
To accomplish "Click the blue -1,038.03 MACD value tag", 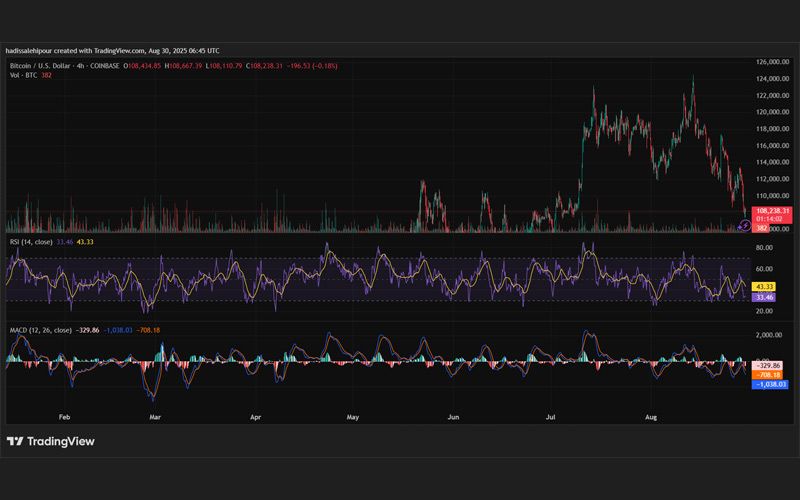I will tap(770, 384).
